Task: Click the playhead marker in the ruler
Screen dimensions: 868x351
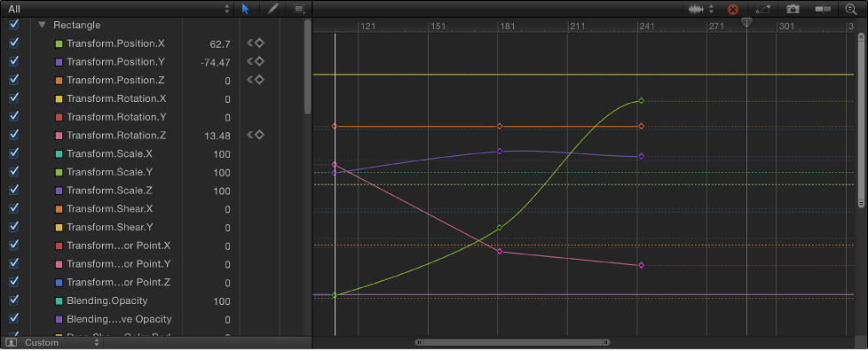Action: [x=746, y=22]
